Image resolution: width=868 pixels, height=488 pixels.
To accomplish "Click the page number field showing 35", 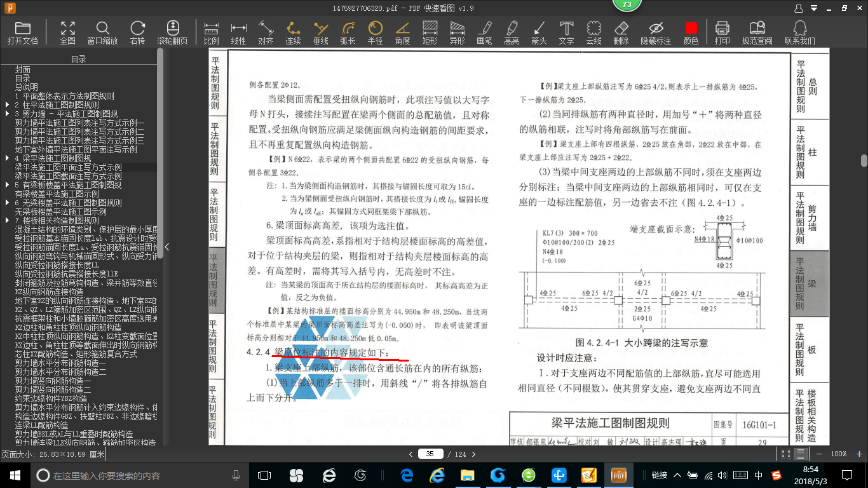I will (x=430, y=454).
